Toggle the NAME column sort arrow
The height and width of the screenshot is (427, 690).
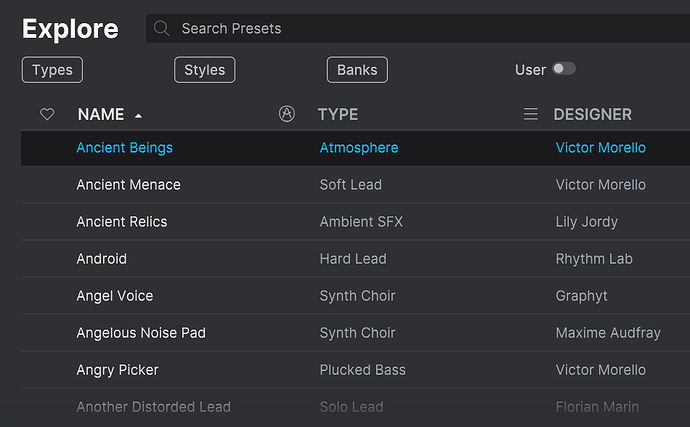tap(138, 116)
